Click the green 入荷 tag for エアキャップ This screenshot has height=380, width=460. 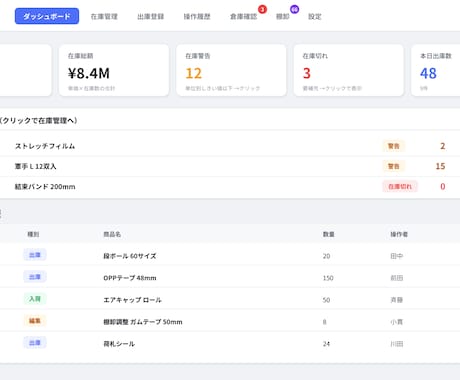click(x=35, y=299)
